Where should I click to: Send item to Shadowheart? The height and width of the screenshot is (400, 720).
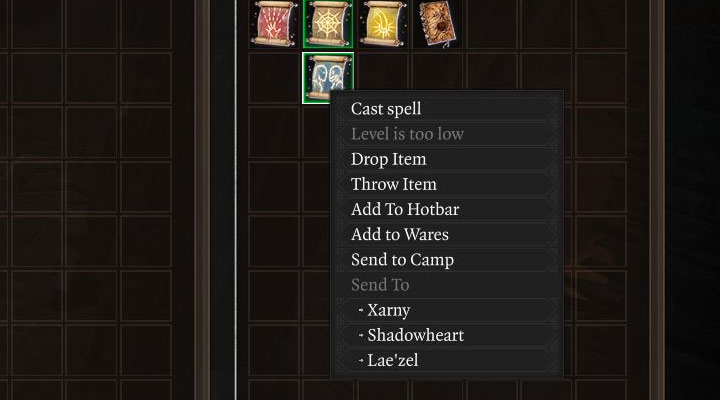(415, 335)
